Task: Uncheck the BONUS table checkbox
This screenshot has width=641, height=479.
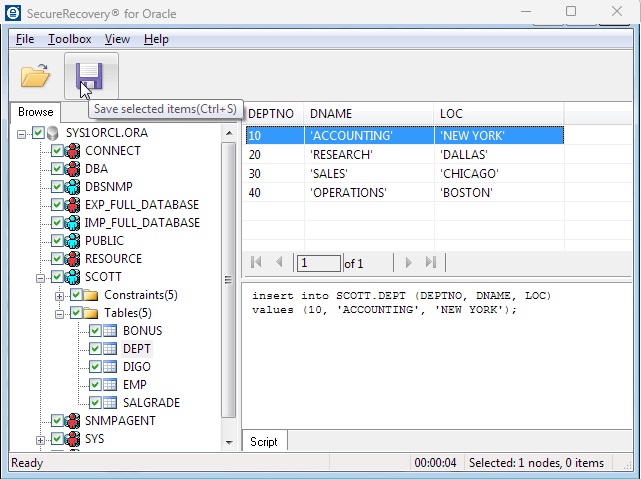Action: (95, 331)
